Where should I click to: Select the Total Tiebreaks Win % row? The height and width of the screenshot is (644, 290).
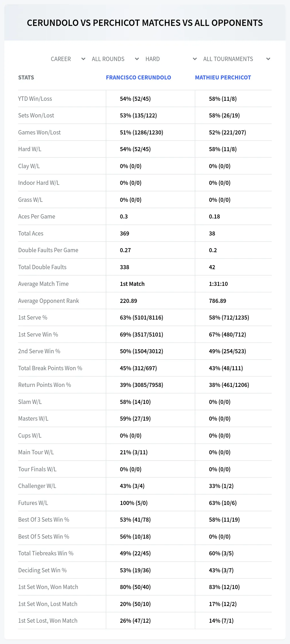(145, 553)
